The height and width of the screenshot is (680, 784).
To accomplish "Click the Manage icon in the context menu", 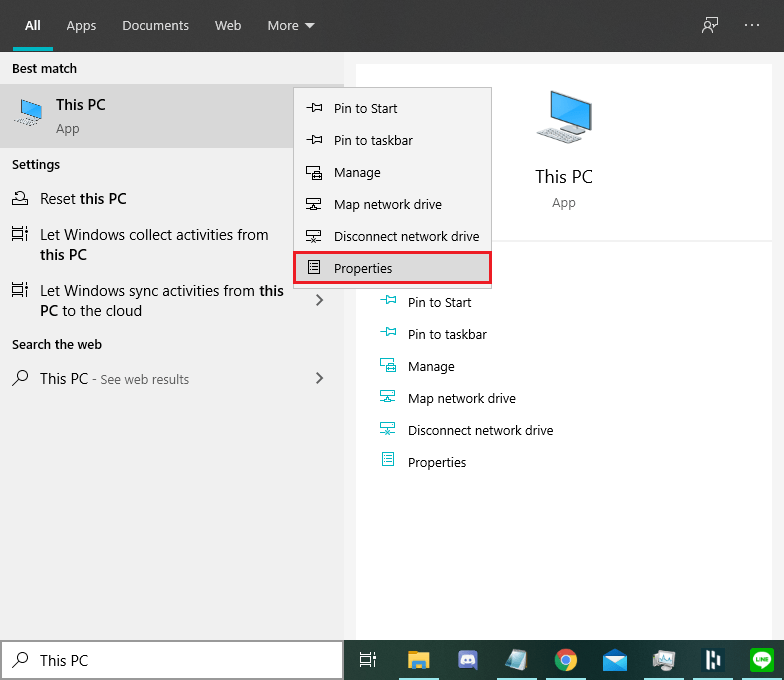I will (x=314, y=172).
